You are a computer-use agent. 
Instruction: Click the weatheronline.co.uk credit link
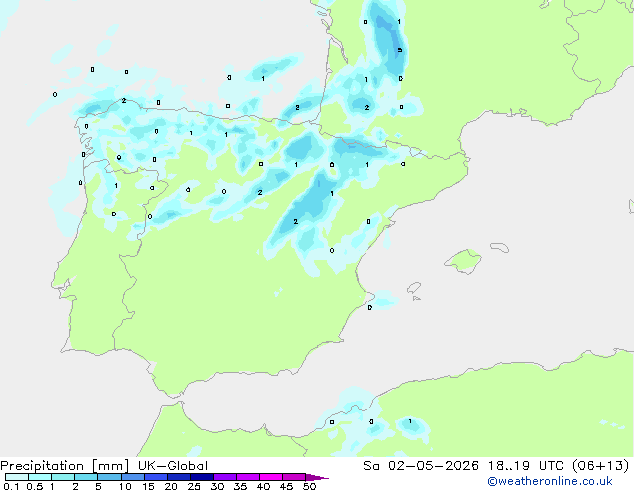point(550,481)
